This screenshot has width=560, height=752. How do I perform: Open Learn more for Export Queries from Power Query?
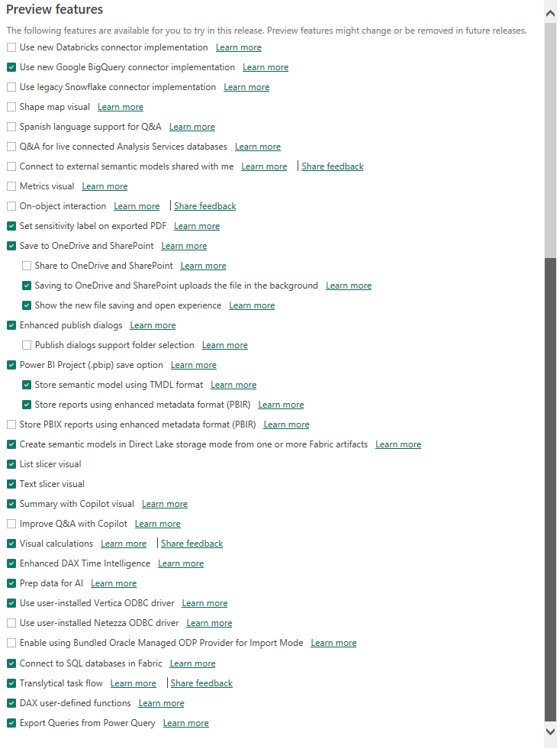pyautogui.click(x=185, y=724)
